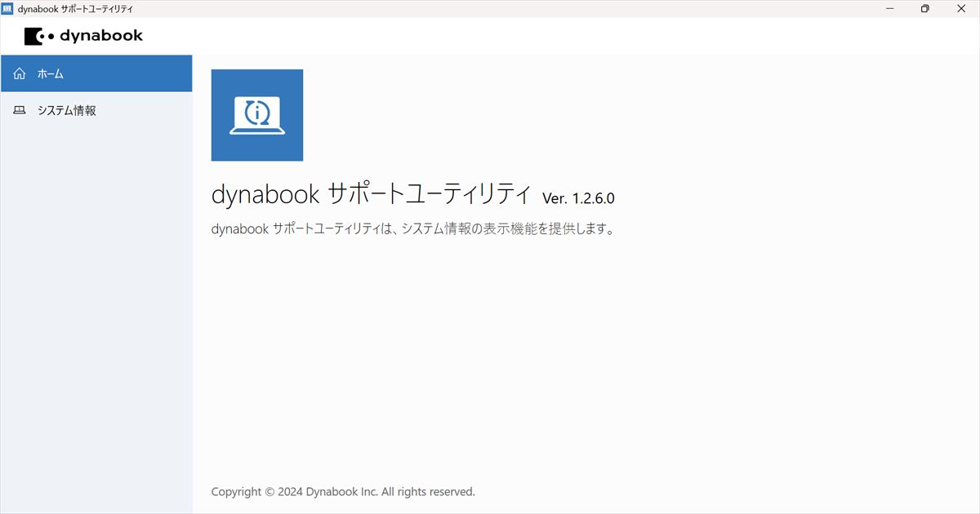Open the システム情報 page
The width and height of the screenshot is (980, 514).
[x=96, y=110]
